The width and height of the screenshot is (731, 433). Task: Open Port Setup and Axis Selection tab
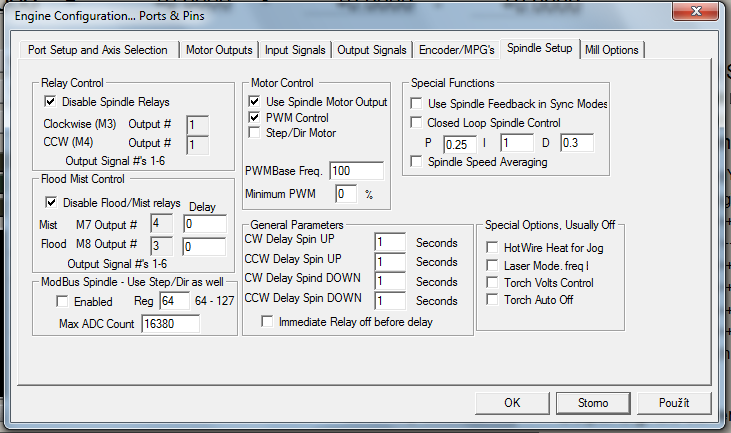[x=98, y=50]
